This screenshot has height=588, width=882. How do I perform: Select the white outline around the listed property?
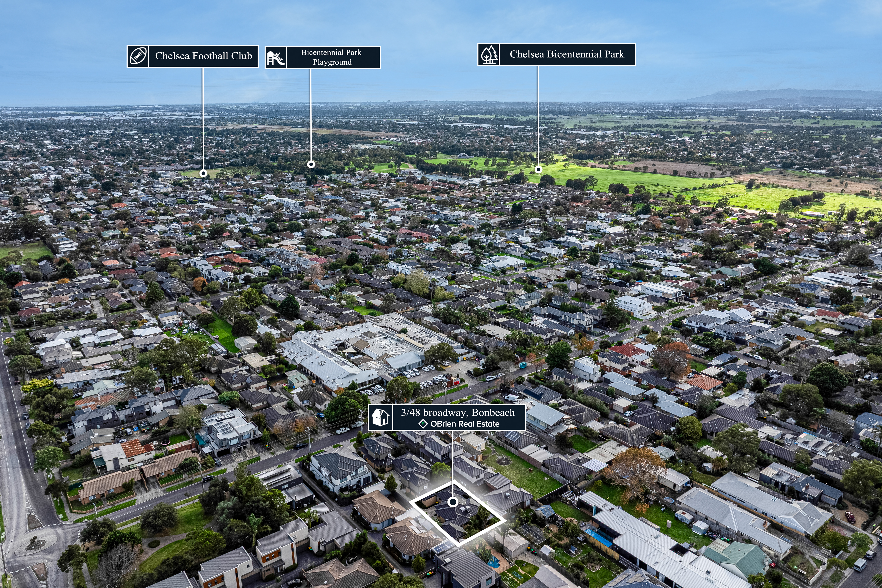tap(457, 513)
